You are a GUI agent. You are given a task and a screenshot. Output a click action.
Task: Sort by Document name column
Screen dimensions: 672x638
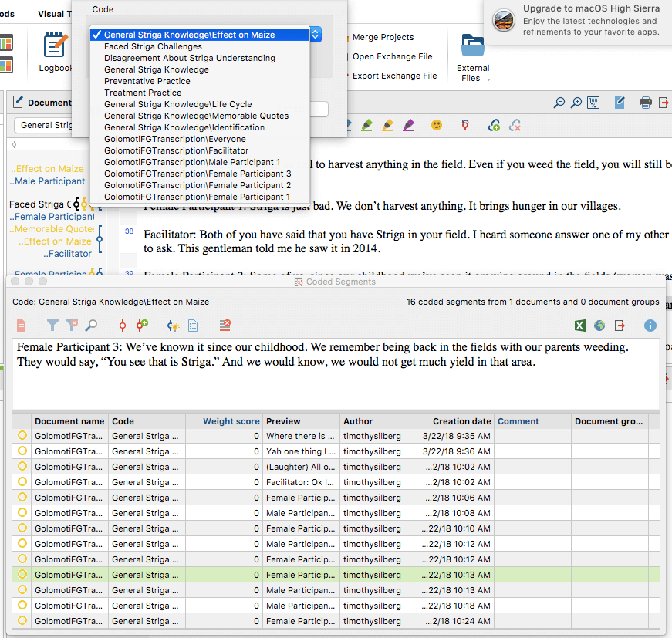(69, 421)
